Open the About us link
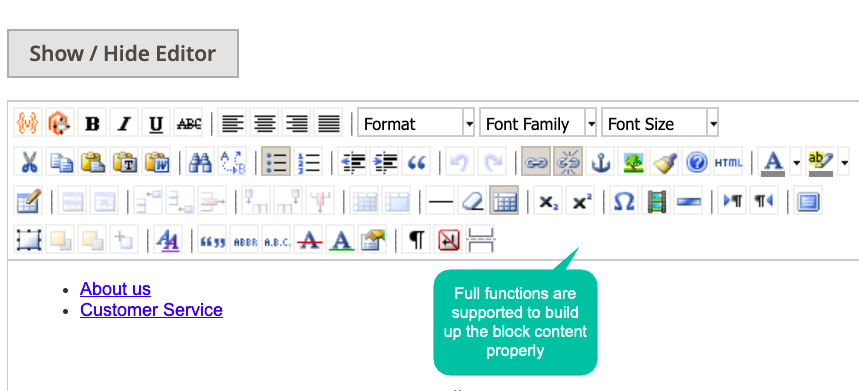Screen dimensions: 859x391 [115, 289]
